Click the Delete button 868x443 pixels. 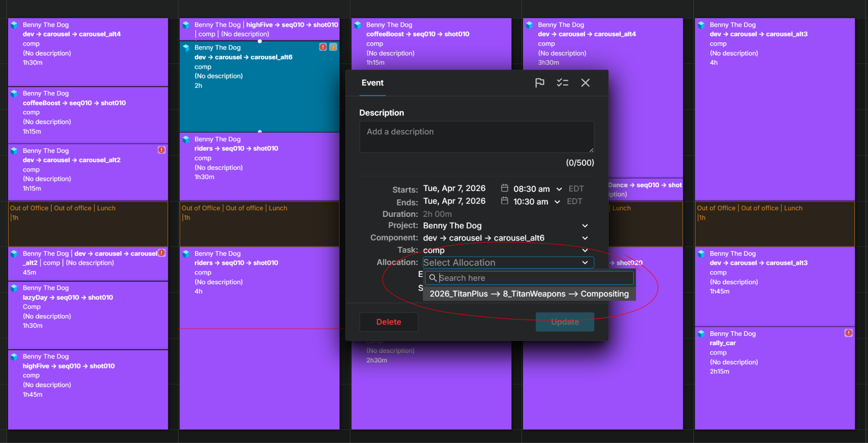[x=389, y=322]
